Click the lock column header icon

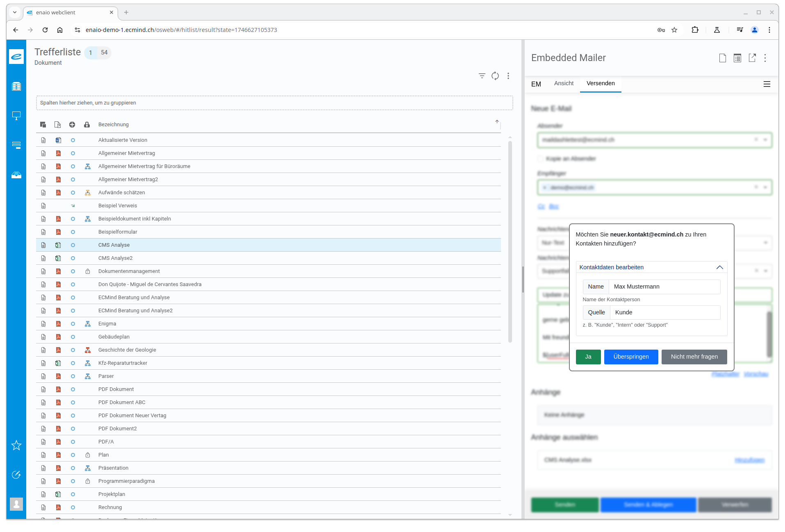tap(87, 125)
